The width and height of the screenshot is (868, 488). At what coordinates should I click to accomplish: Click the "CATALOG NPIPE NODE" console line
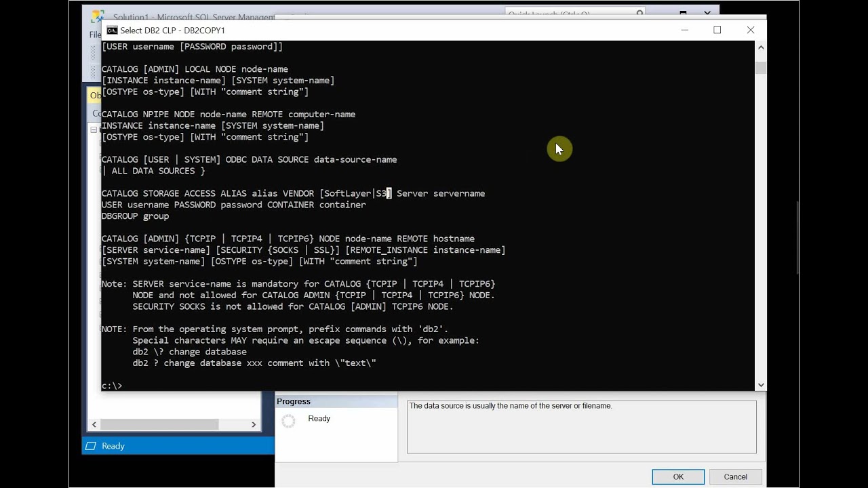click(x=229, y=114)
